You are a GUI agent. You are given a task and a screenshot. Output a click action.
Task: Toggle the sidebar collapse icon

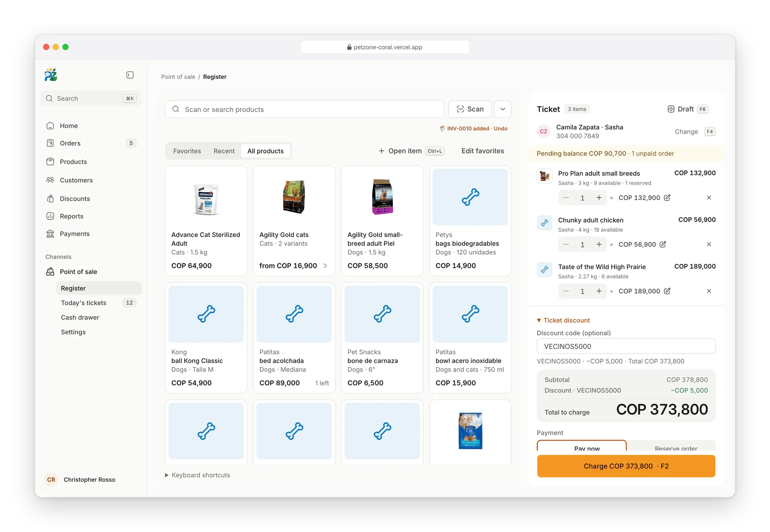[130, 75]
